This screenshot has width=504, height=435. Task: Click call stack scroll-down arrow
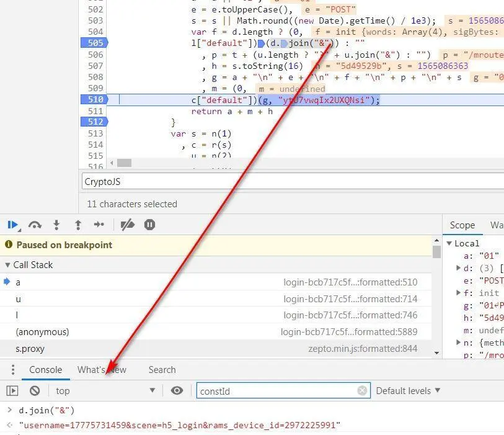(436, 353)
